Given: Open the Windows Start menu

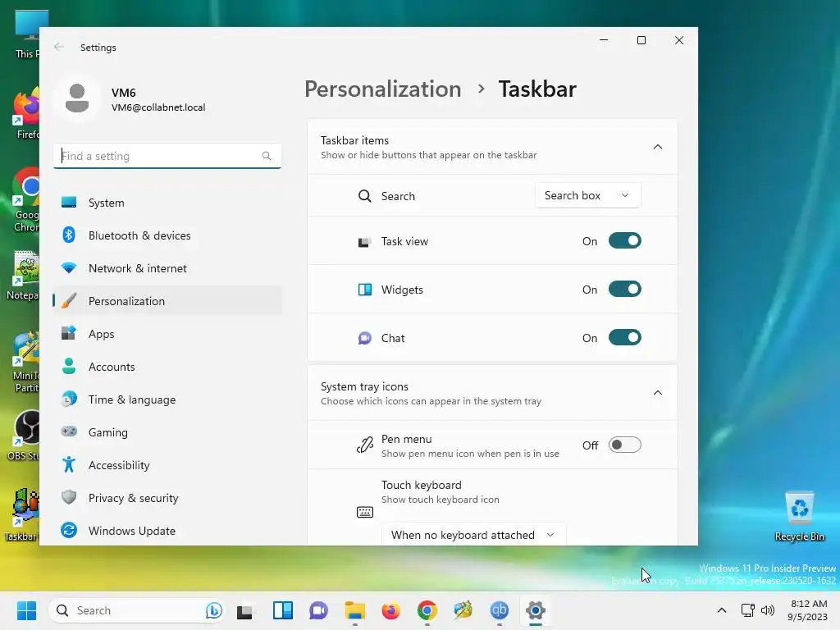Looking at the screenshot, I should [x=26, y=610].
